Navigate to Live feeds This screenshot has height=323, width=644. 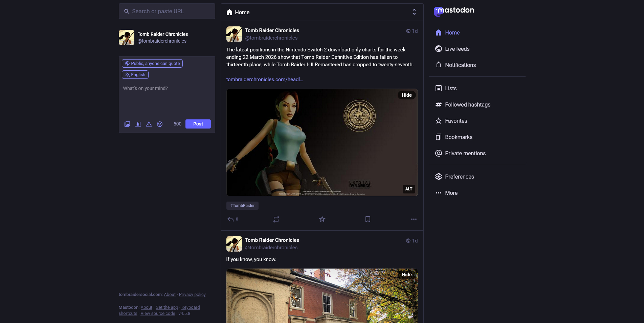point(457,49)
